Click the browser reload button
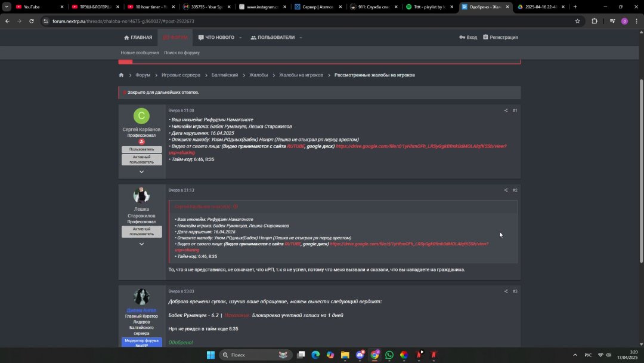This screenshot has height=363, width=644. [x=32, y=21]
